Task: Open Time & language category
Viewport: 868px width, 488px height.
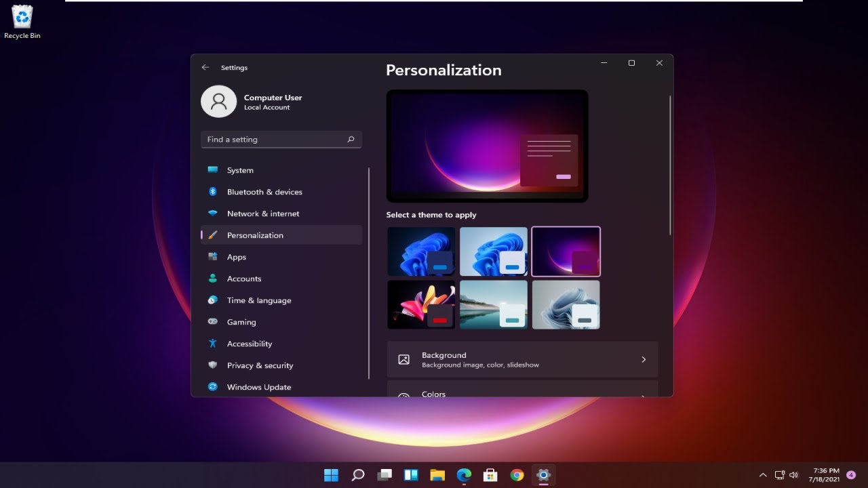Action: pyautogui.click(x=281, y=300)
